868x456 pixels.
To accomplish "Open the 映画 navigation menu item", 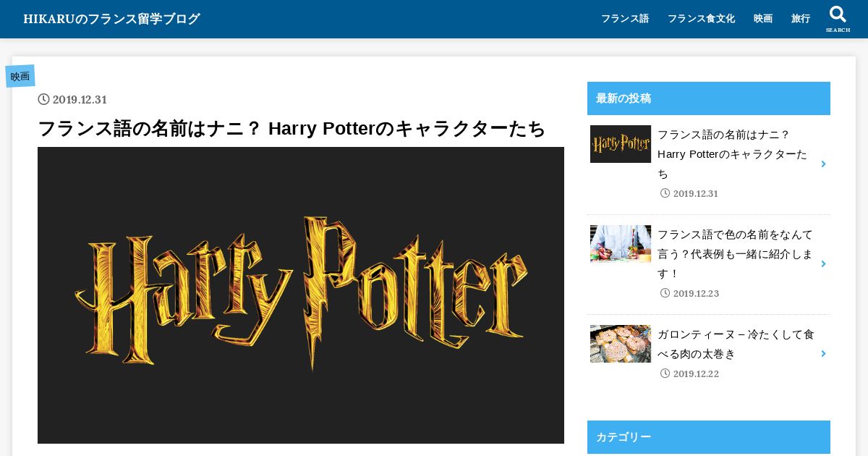I will point(763,19).
